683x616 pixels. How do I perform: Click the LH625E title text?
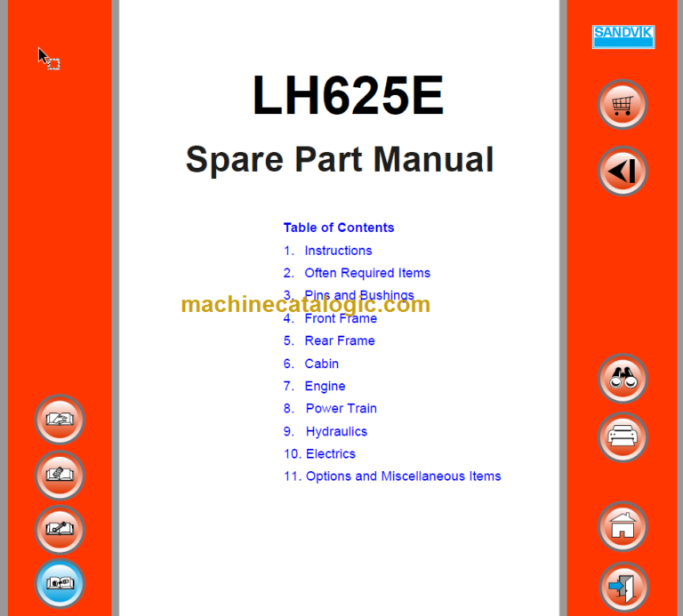coord(348,95)
